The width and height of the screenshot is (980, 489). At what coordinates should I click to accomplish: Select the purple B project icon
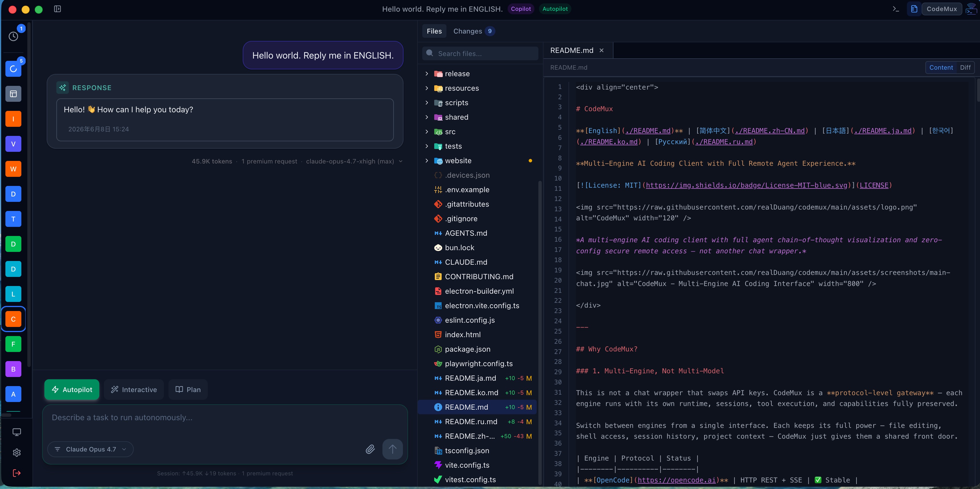click(13, 369)
